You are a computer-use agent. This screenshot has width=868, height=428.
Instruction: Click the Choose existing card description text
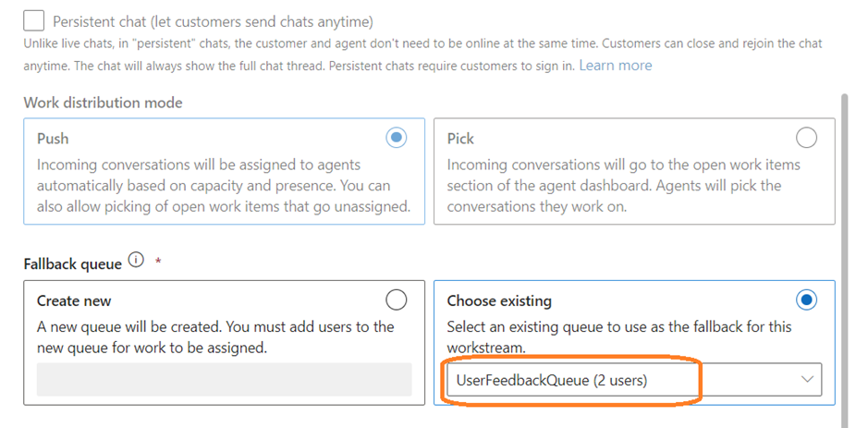pos(619,337)
